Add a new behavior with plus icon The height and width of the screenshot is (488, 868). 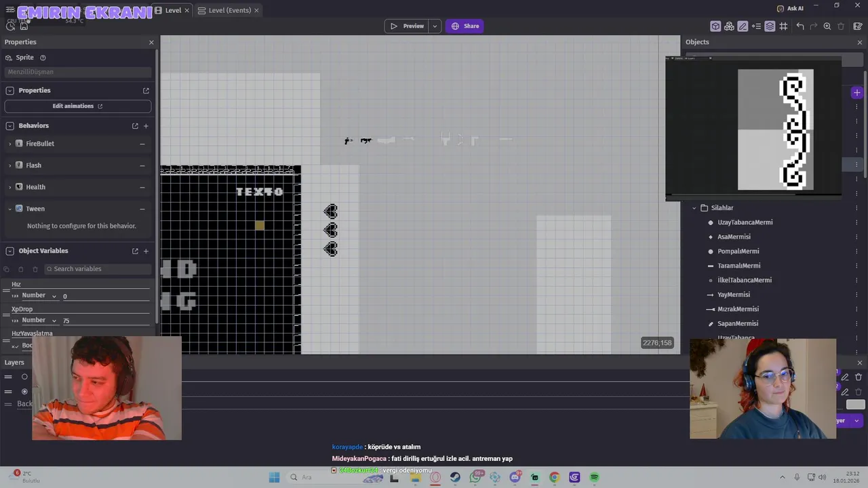[146, 125]
